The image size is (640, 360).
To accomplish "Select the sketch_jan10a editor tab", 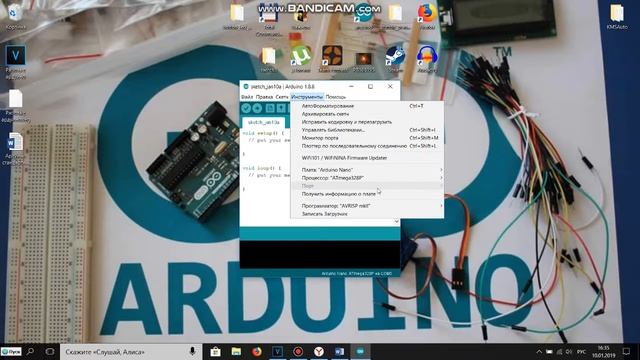I will tap(264, 122).
